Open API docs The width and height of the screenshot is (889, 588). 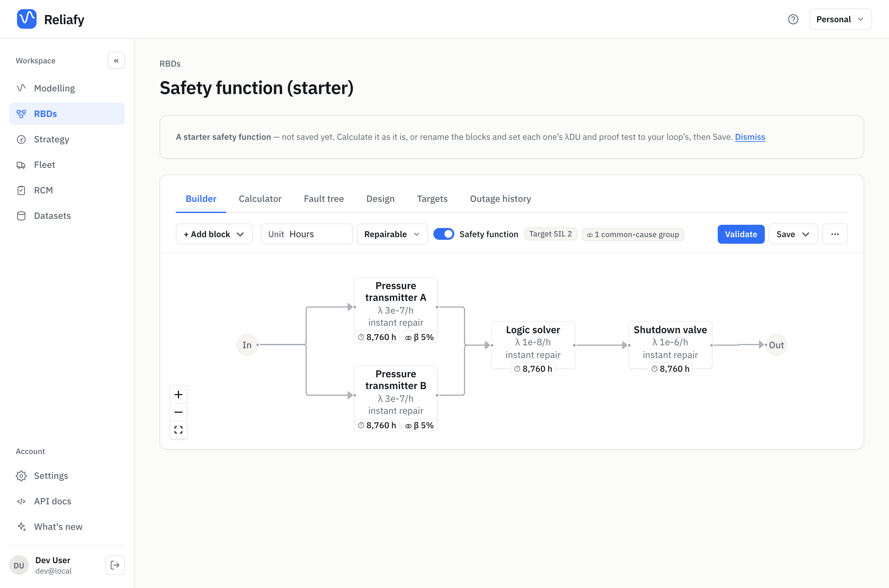click(x=67, y=501)
